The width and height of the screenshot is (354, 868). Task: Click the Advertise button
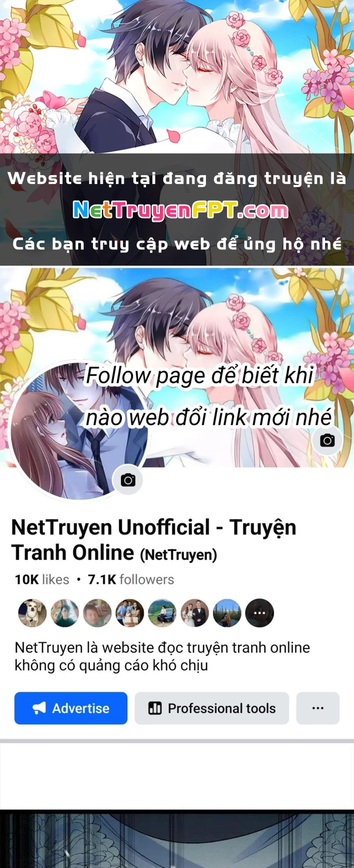pyautogui.click(x=71, y=708)
